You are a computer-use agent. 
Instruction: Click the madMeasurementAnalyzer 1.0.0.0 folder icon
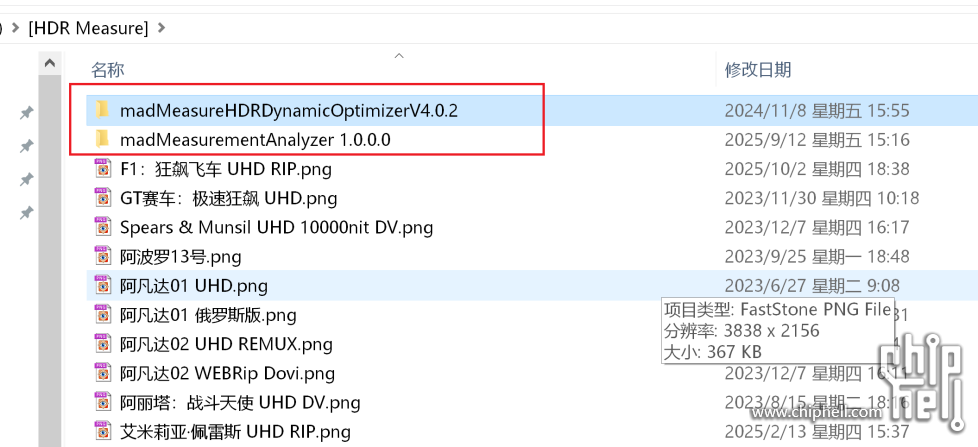(101, 139)
